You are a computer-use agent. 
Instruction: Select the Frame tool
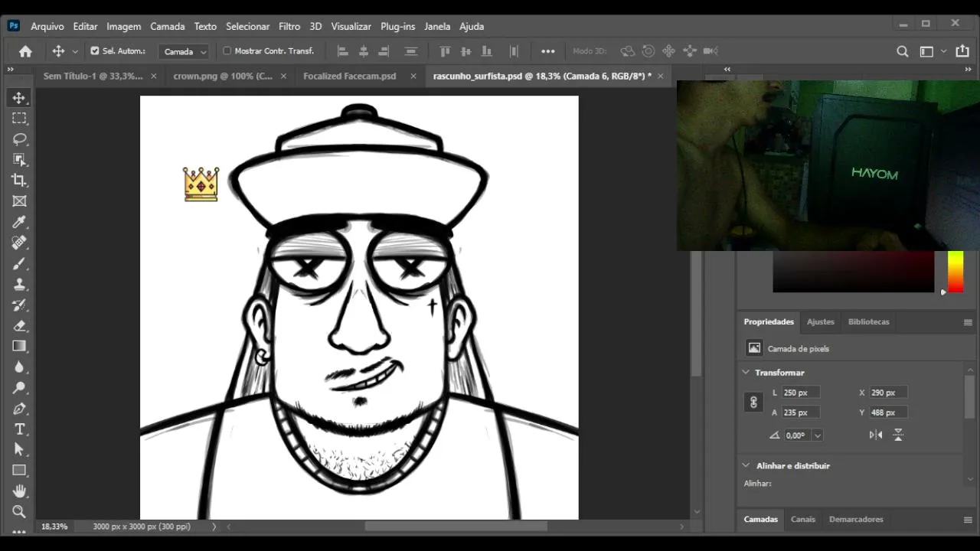point(19,201)
